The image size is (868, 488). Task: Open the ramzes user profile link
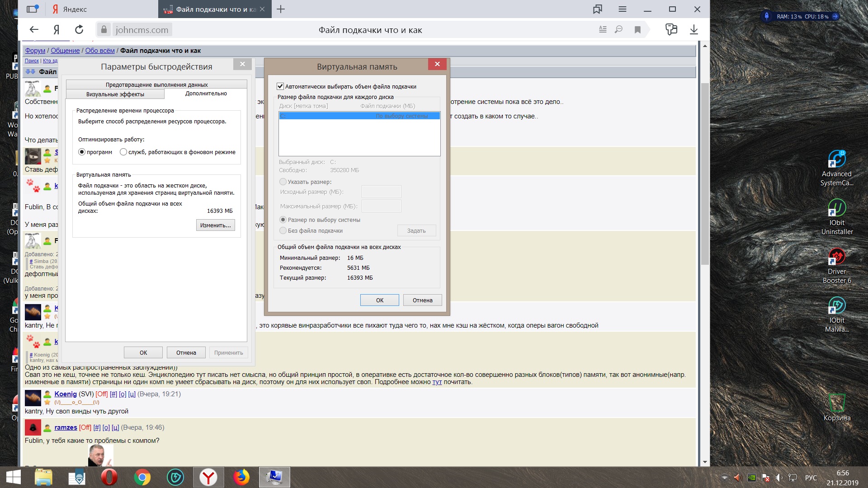click(66, 427)
